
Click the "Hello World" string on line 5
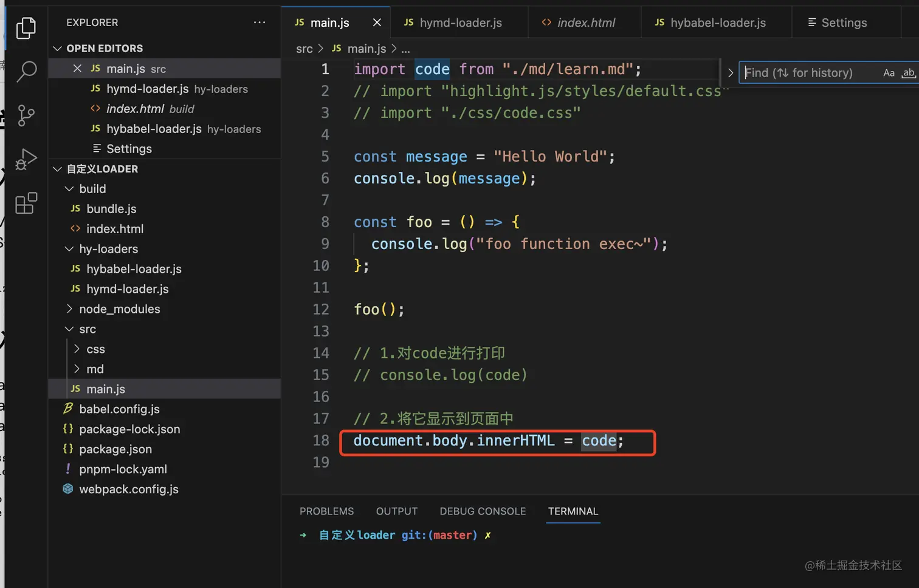[x=550, y=157]
